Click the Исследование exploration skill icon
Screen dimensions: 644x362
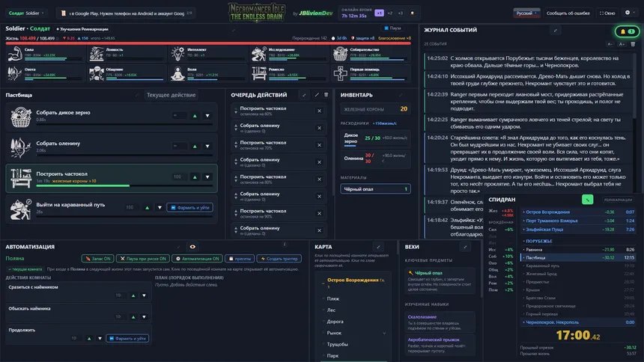(x=259, y=54)
